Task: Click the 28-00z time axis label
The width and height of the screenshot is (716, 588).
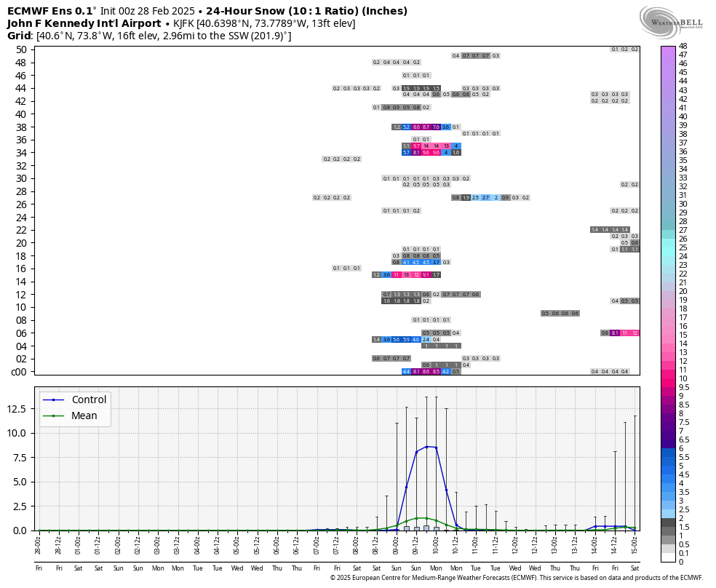Action: (x=39, y=546)
